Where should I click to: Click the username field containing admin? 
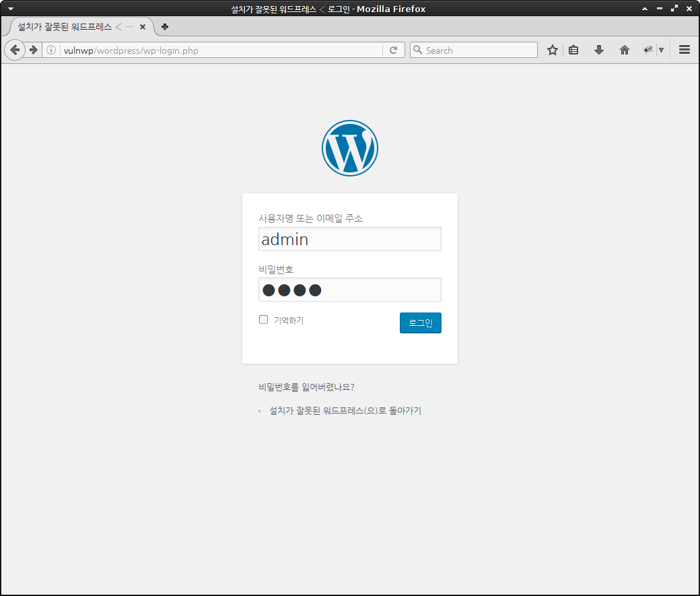click(350, 239)
